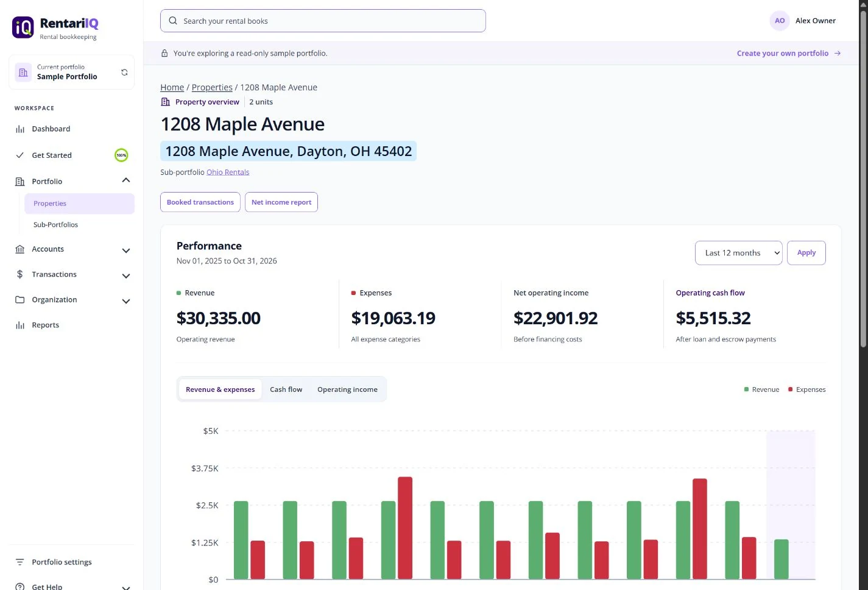Screen dimensions: 868x590
Task: Open Sub-Portfolios in the sidebar
Action: click(79, 225)
